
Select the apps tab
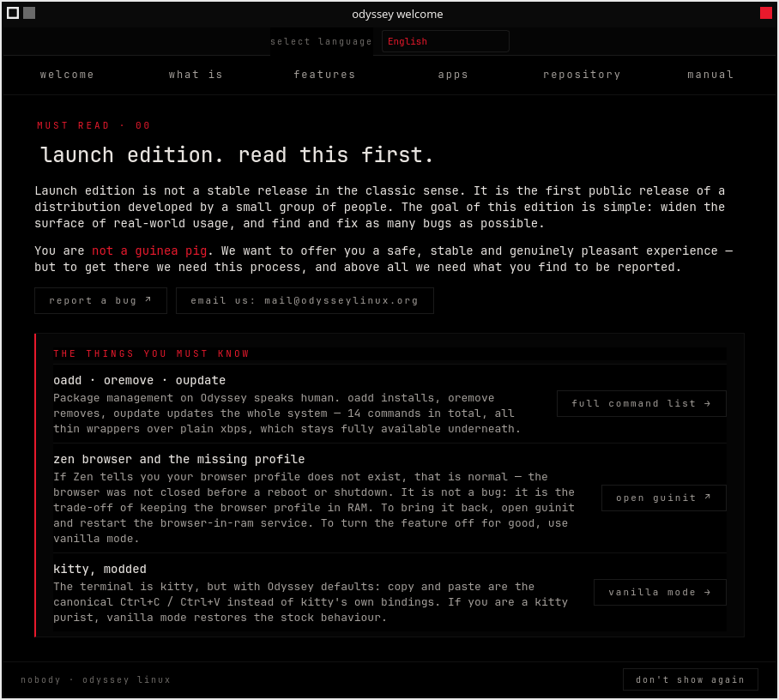click(x=453, y=75)
